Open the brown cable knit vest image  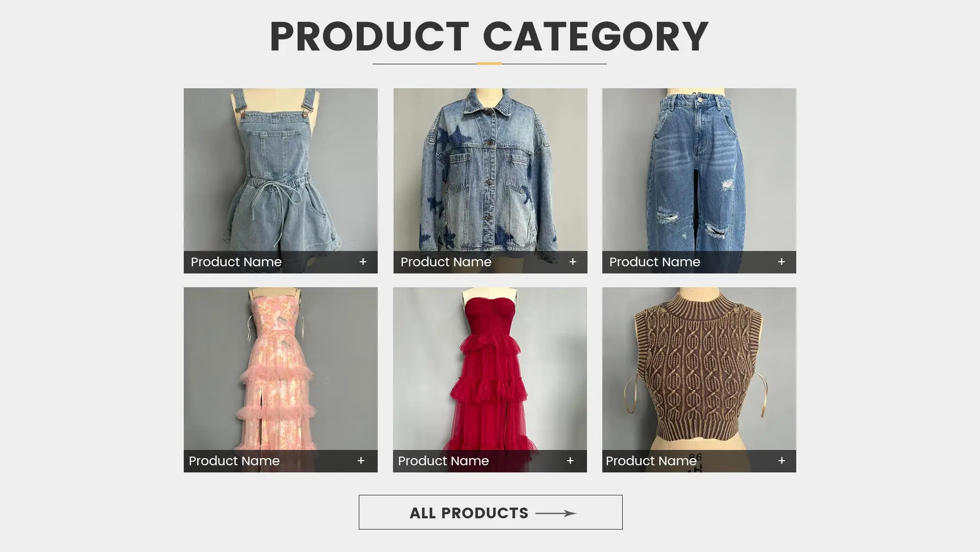click(699, 369)
